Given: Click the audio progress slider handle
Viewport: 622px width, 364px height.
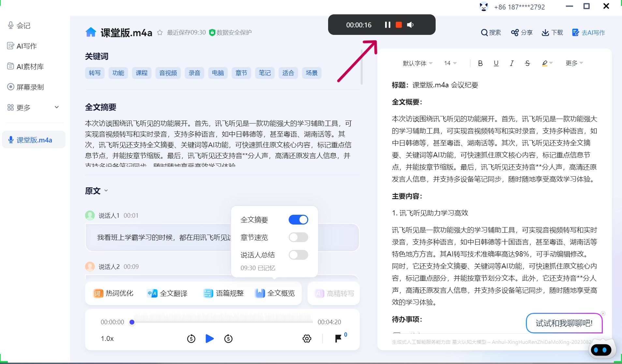Looking at the screenshot, I should tap(132, 322).
